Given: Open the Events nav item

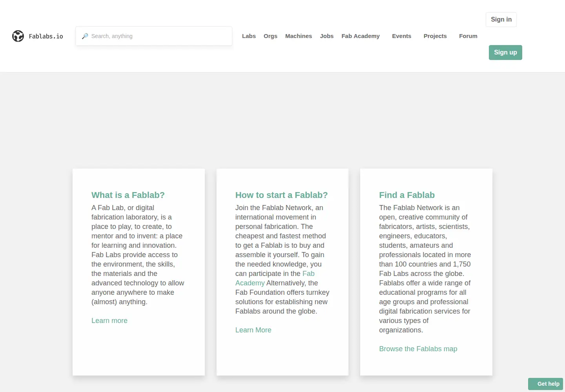Looking at the screenshot, I should pos(402,36).
